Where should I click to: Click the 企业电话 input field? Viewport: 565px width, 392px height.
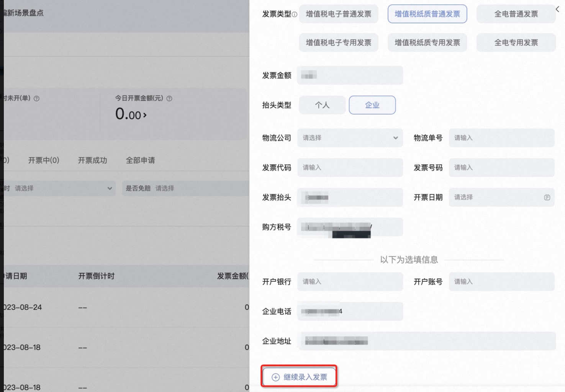350,312
